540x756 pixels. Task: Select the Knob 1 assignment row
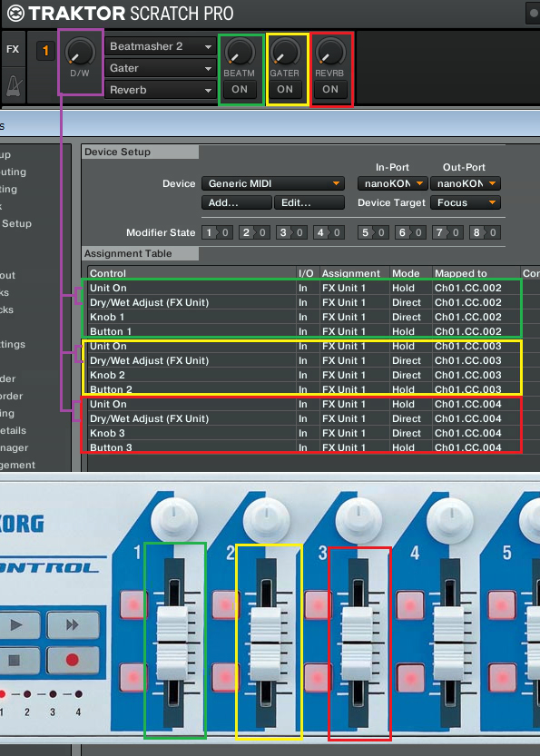pyautogui.click(x=304, y=318)
